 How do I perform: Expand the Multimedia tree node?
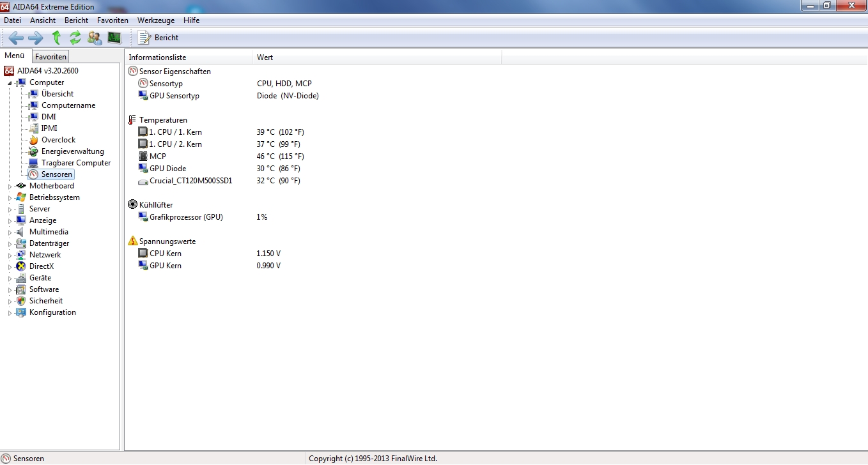pos(10,232)
